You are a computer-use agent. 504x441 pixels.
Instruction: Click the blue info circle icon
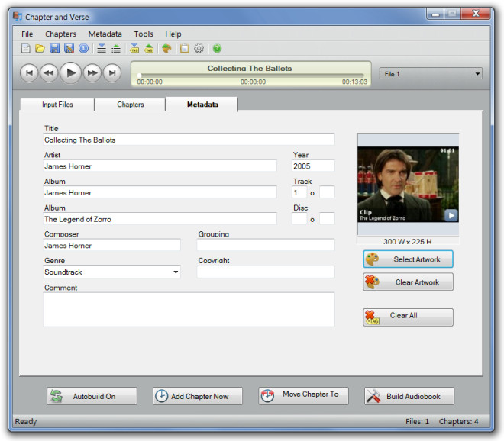coord(83,49)
